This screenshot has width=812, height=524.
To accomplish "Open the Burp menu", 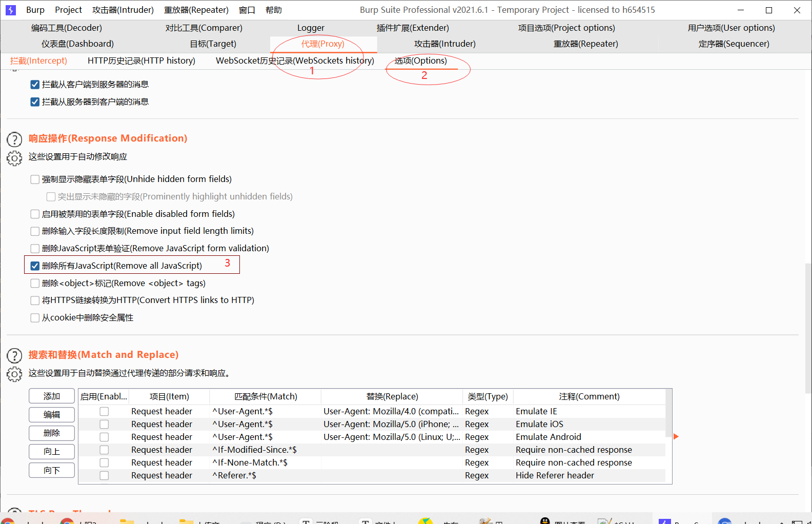I will click(35, 10).
